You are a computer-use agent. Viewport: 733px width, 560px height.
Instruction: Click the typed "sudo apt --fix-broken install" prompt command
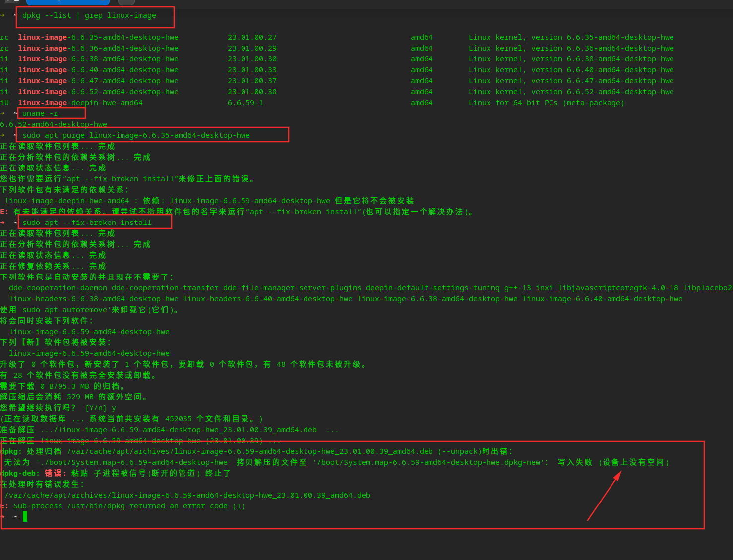pyautogui.click(x=87, y=223)
